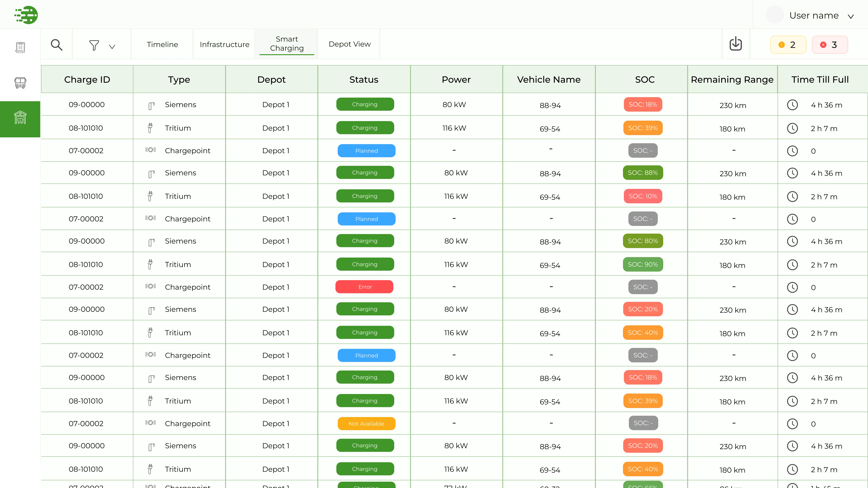This screenshot has height=488, width=868.
Task: Click Charge ID 07-00002 in the Error row
Action: 86,287
